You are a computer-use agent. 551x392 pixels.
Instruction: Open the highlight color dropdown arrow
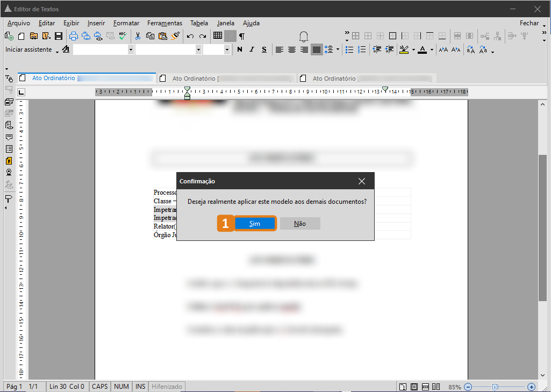[x=413, y=50]
